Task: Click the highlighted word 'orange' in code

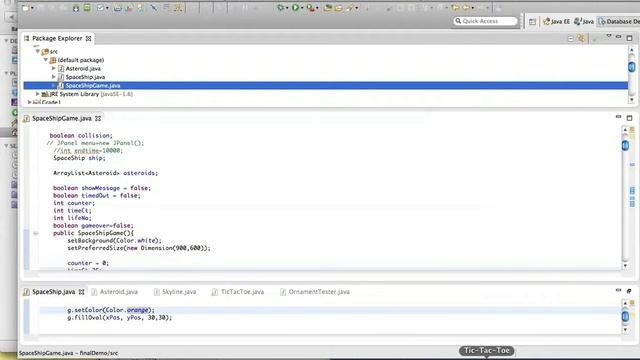Action: click(138, 310)
